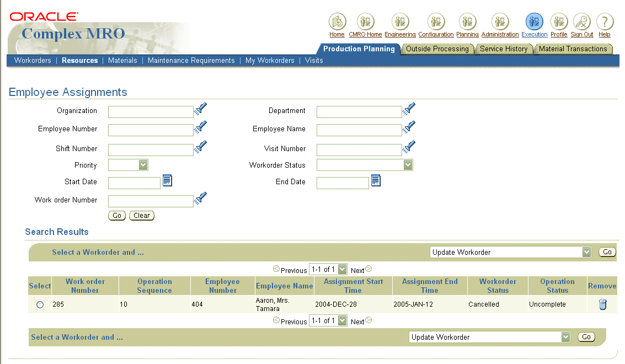Open Visit Number search flashlight icon
The image size is (625, 364).
click(409, 147)
